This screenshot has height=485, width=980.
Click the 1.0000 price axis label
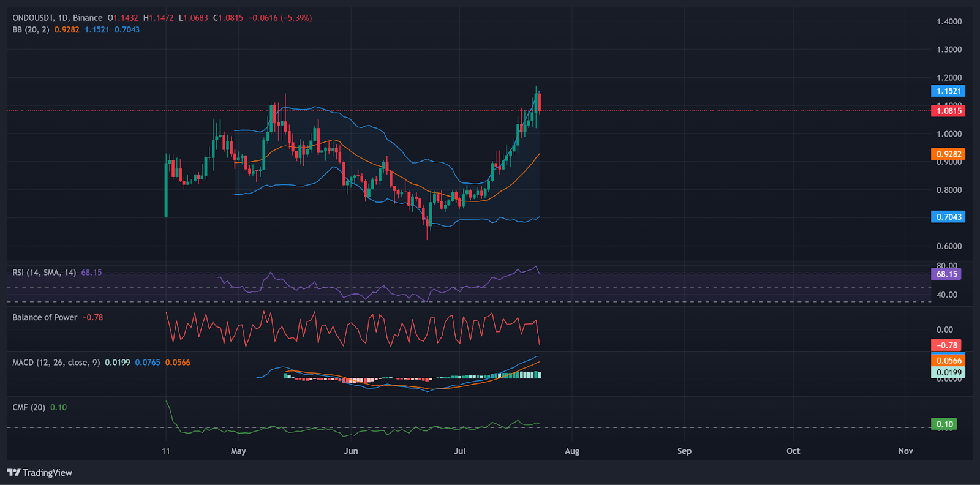click(x=949, y=134)
